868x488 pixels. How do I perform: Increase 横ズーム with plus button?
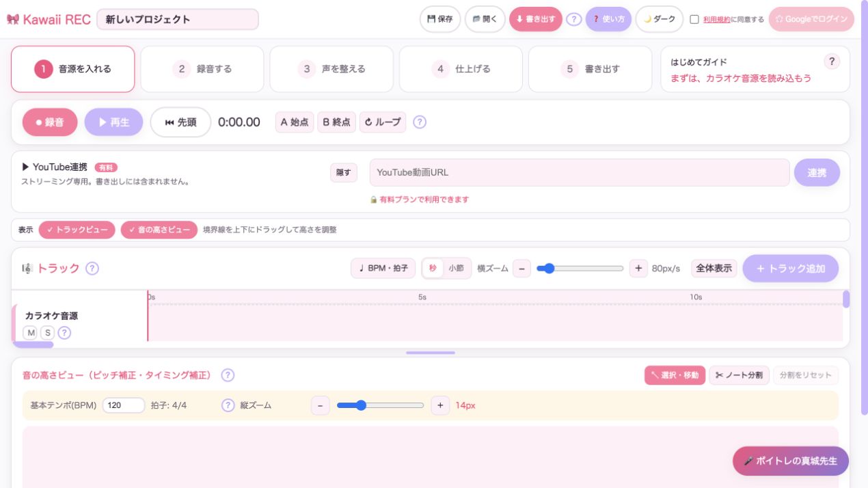[638, 269]
